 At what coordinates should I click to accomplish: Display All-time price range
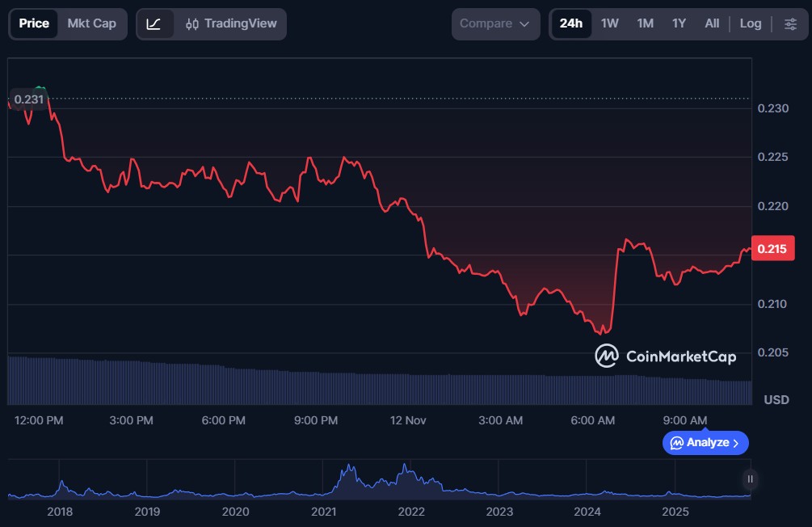coord(712,23)
